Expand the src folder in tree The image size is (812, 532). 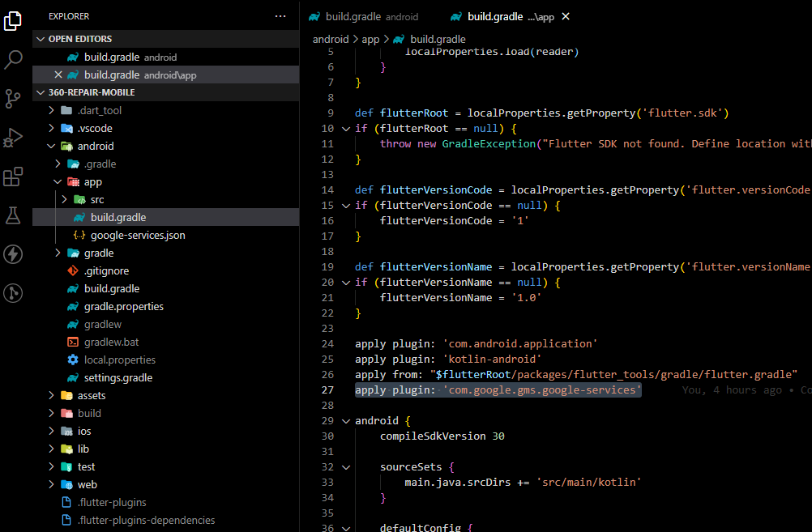65,199
